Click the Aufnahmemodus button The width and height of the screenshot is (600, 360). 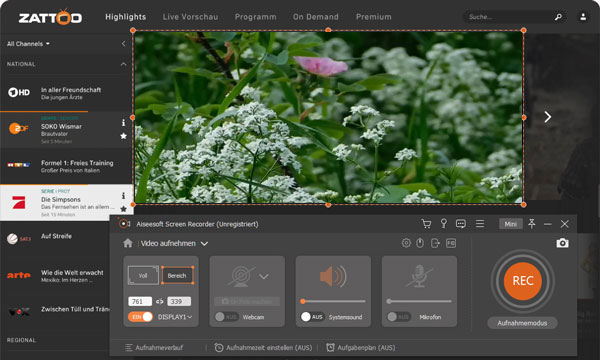click(522, 323)
